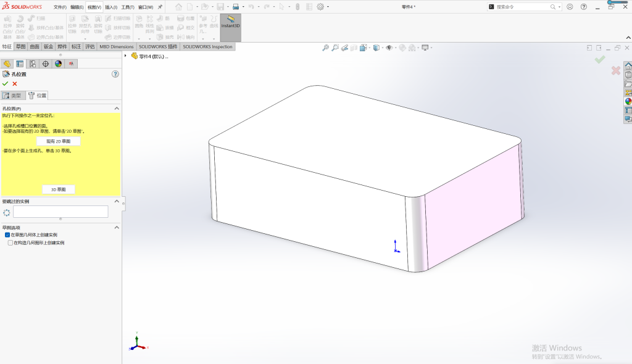The height and width of the screenshot is (364, 632).
Task: Collapse the 草图选项 section
Action: pyautogui.click(x=117, y=228)
